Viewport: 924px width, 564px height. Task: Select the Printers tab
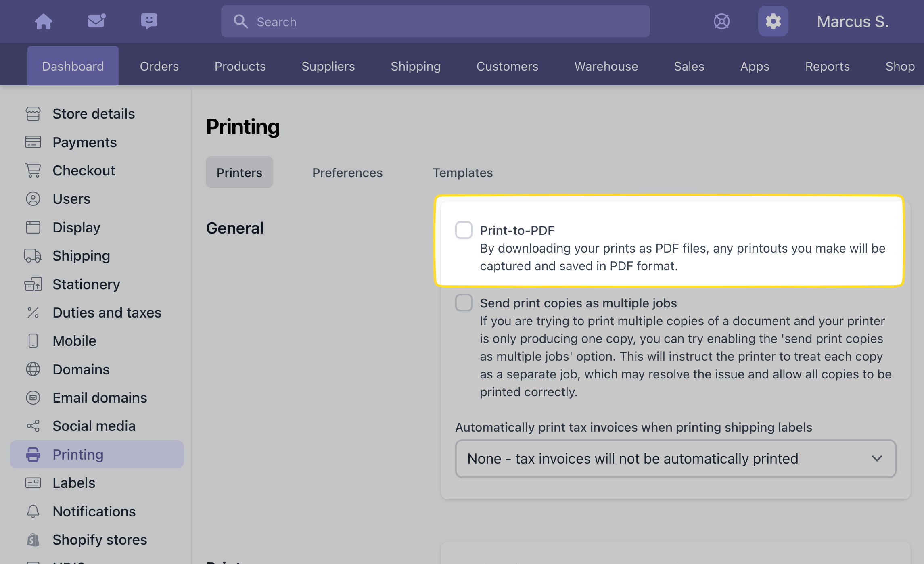[239, 173]
